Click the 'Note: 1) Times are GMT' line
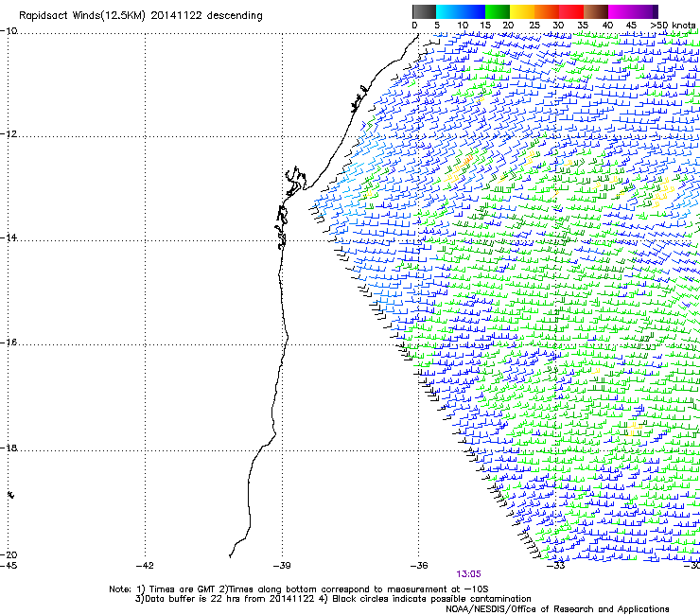 (299, 589)
